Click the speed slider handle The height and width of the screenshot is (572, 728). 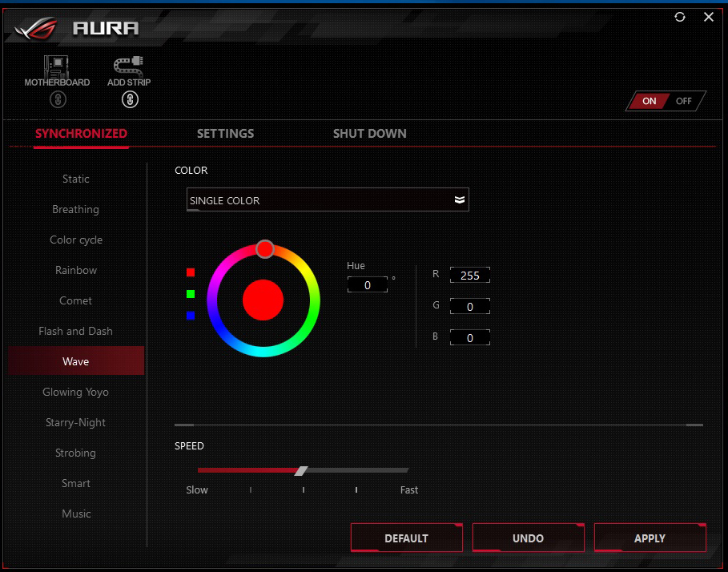pyautogui.click(x=301, y=471)
